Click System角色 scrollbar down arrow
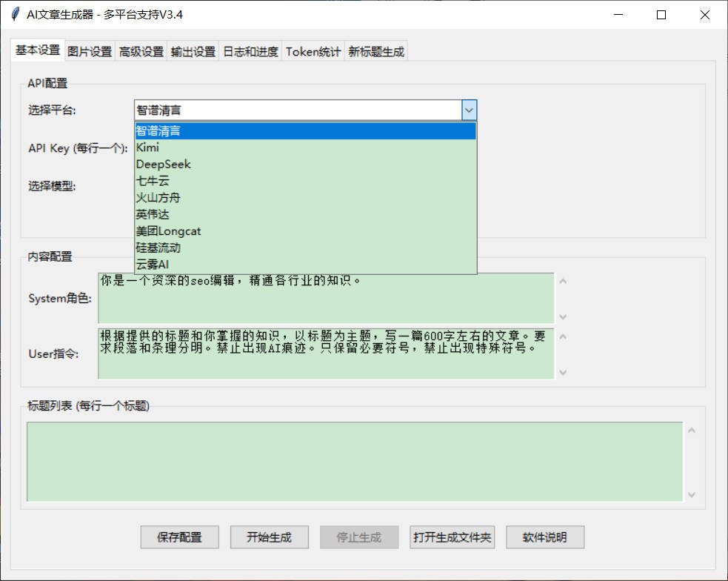Image resolution: width=728 pixels, height=581 pixels. point(563,316)
